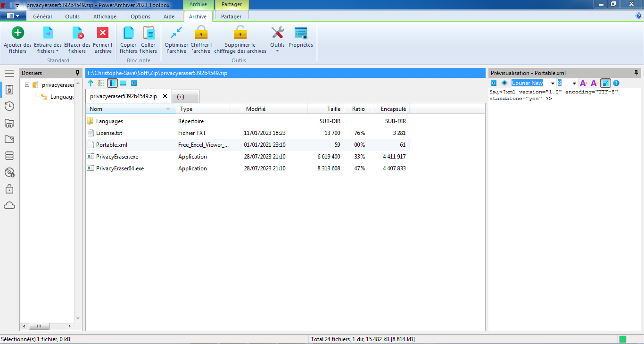
Task: Close the archive with Fermer l'archive
Action: [x=102, y=40]
